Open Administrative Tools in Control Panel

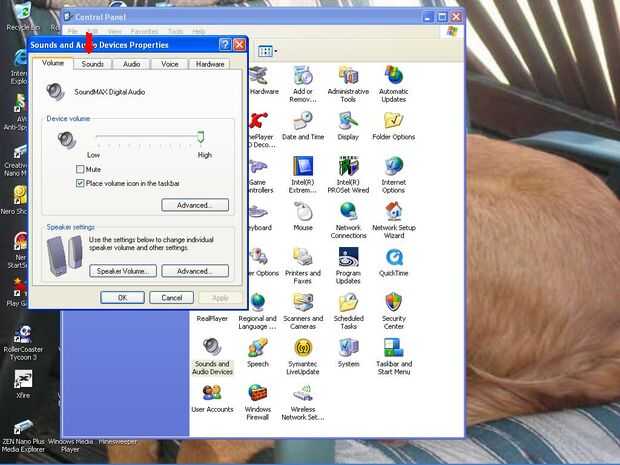[348, 84]
